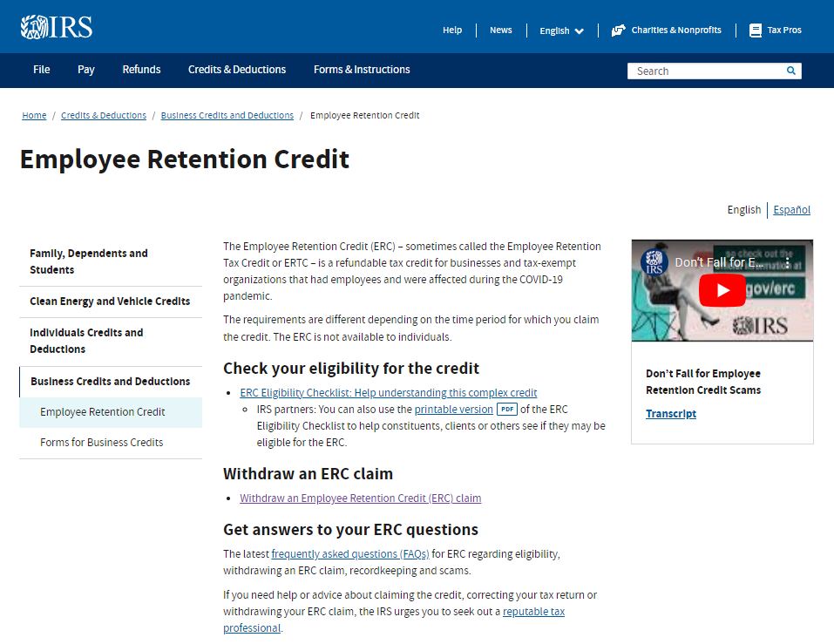Open the video's three-dot options menu
Screen dimensions: 834x644
(x=787, y=262)
